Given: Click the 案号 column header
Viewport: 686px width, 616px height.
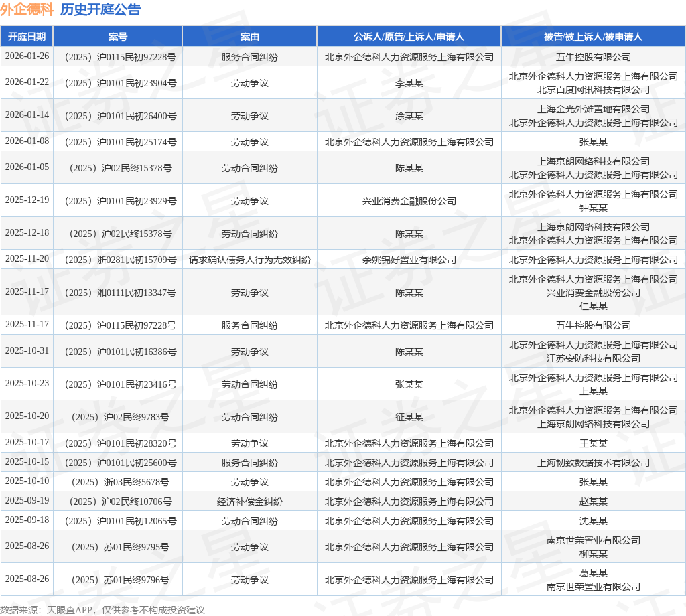Looking at the screenshot, I should click(118, 37).
